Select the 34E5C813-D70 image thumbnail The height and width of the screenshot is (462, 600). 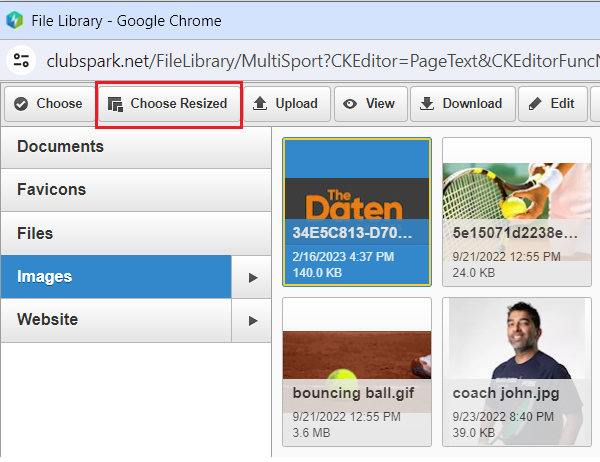(357, 211)
